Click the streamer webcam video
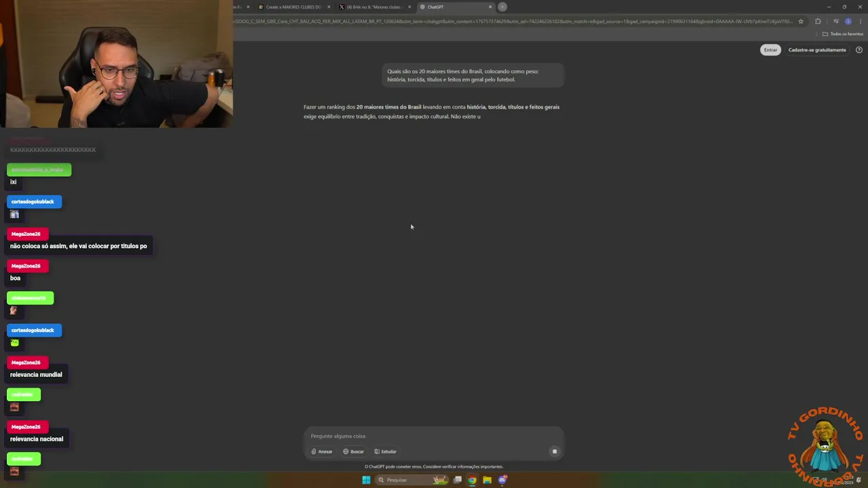Screen dimensions: 868x488 [117, 64]
